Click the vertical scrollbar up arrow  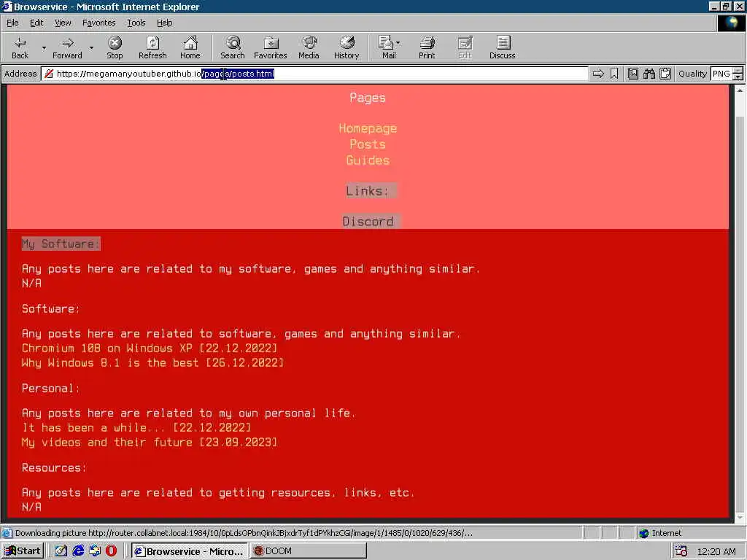pos(740,90)
